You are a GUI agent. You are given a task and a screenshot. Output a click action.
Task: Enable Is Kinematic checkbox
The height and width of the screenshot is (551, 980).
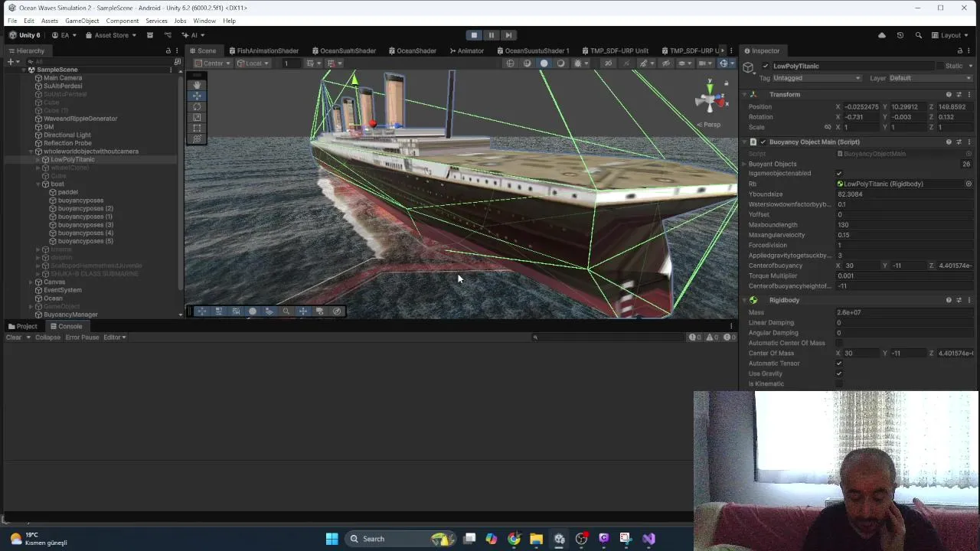coord(839,383)
